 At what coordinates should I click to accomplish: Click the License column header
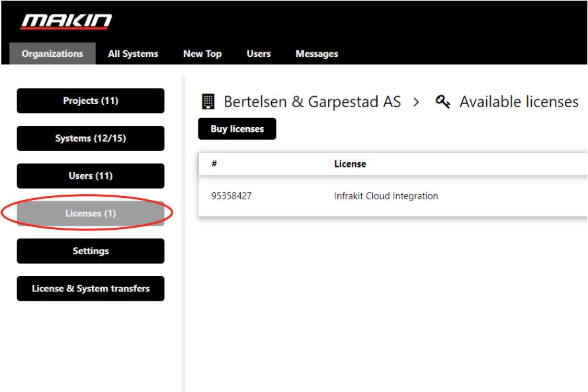point(350,164)
